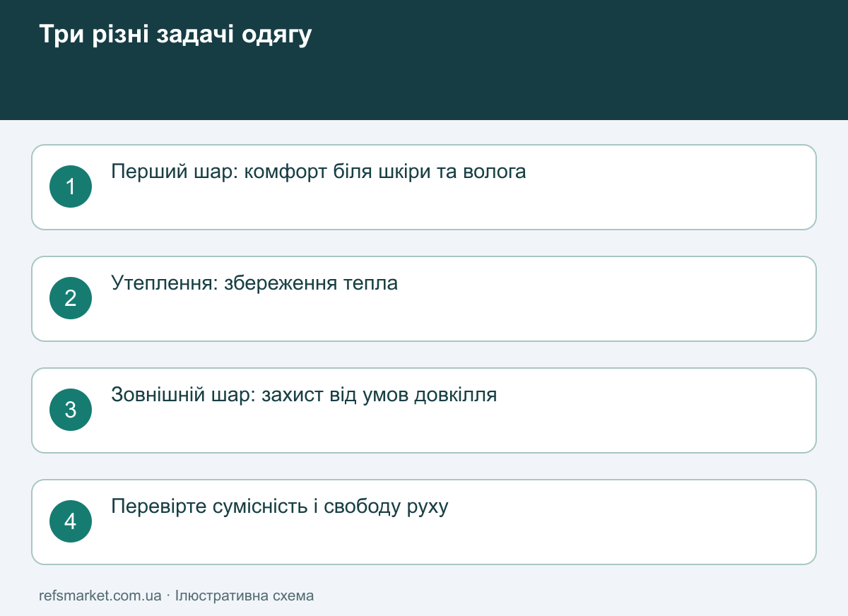Click the number 4 circle badge
This screenshot has height=616, width=848.
tap(71, 521)
